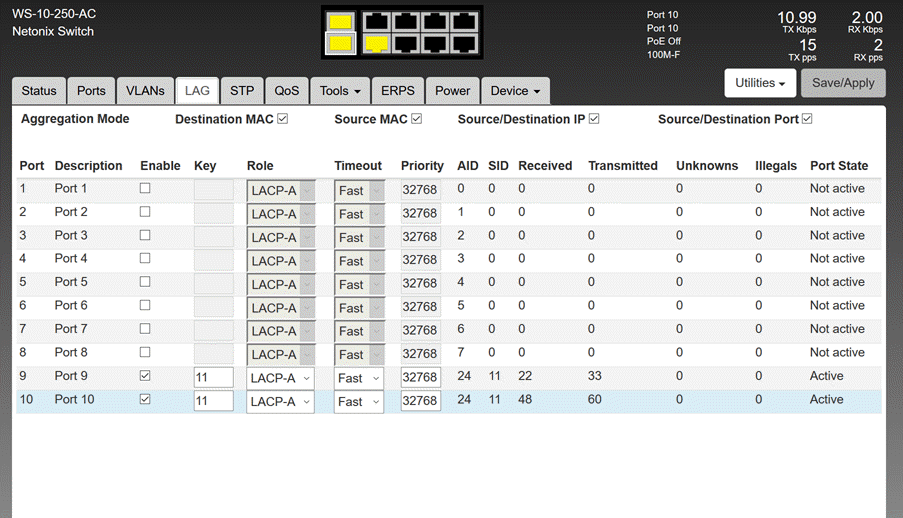Select the top-left black RJ45 port icon
The height and width of the screenshot is (518, 903).
point(377,21)
